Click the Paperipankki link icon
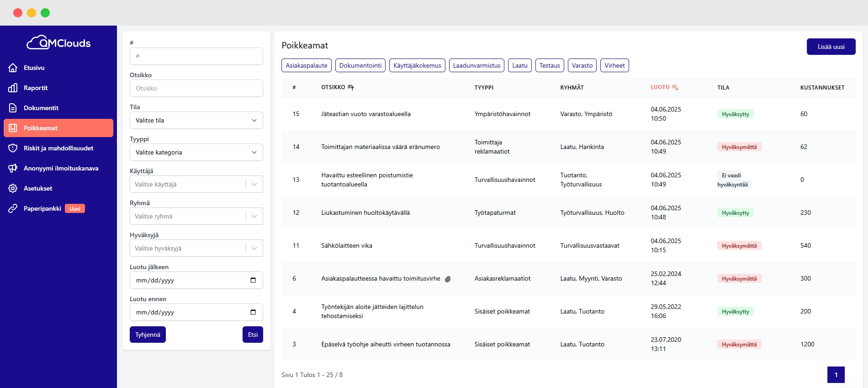 pos(13,208)
